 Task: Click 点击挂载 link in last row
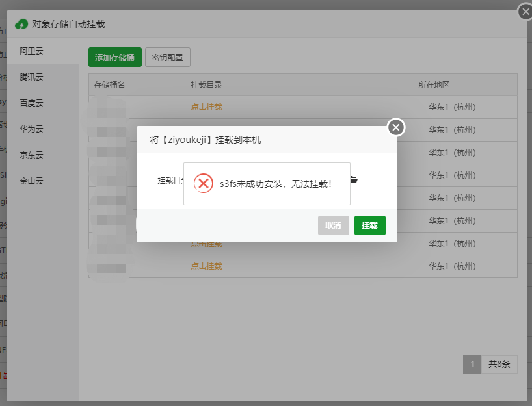(x=206, y=266)
